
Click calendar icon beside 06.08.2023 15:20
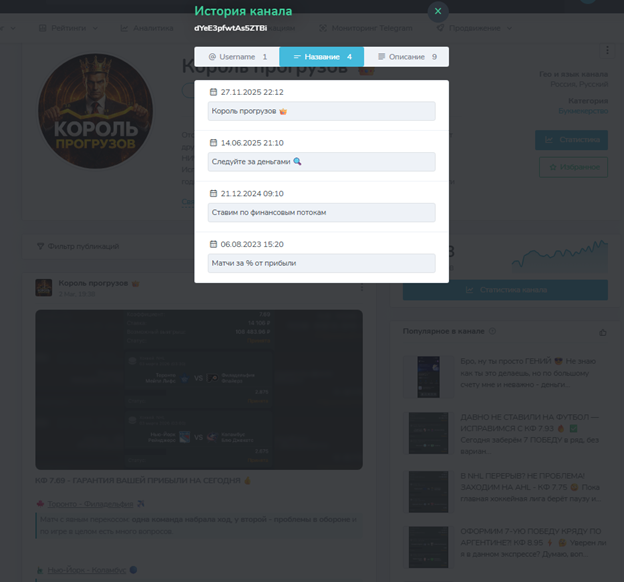point(213,244)
